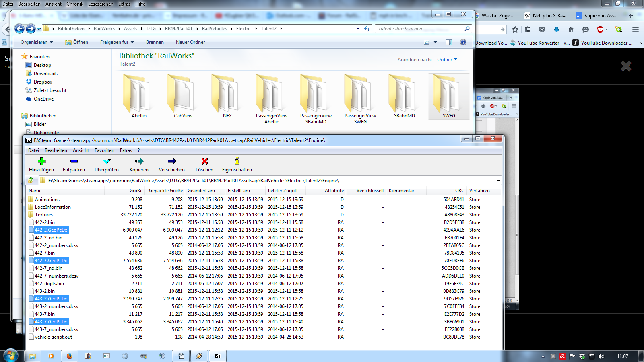Open the Organisieren dropdown menu
644x362 pixels.
37,42
